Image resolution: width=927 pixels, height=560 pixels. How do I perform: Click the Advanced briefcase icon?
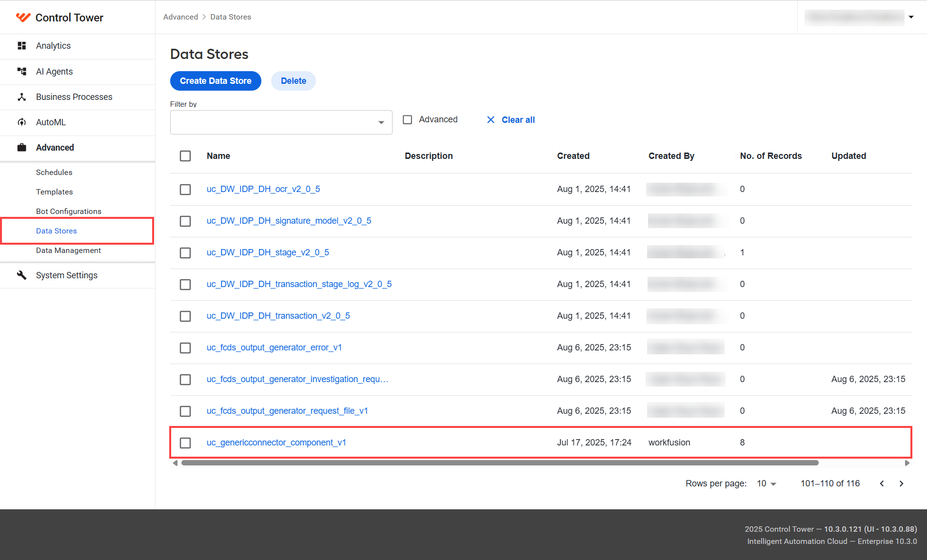coord(21,148)
